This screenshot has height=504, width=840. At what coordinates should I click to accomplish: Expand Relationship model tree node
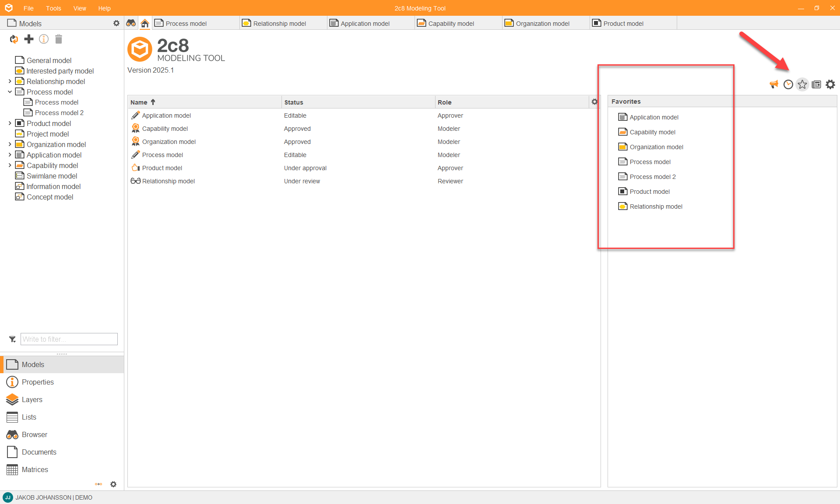coord(10,81)
